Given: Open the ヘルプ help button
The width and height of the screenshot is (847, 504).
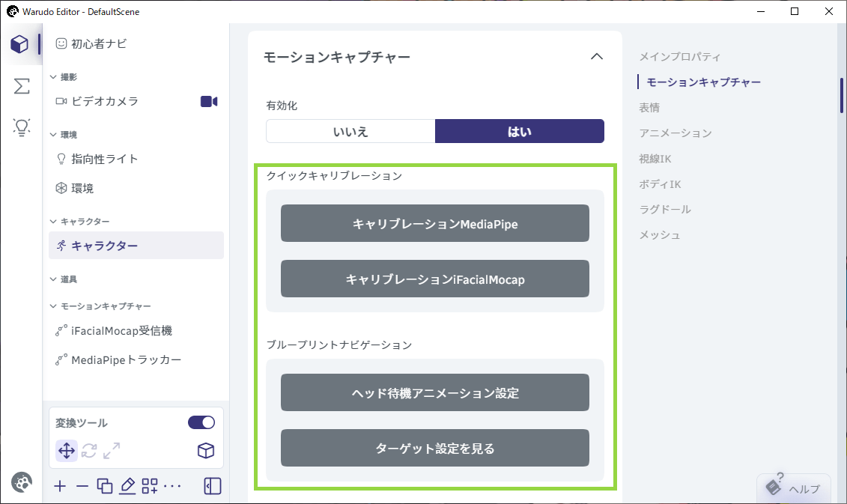Looking at the screenshot, I should pyautogui.click(x=794, y=488).
